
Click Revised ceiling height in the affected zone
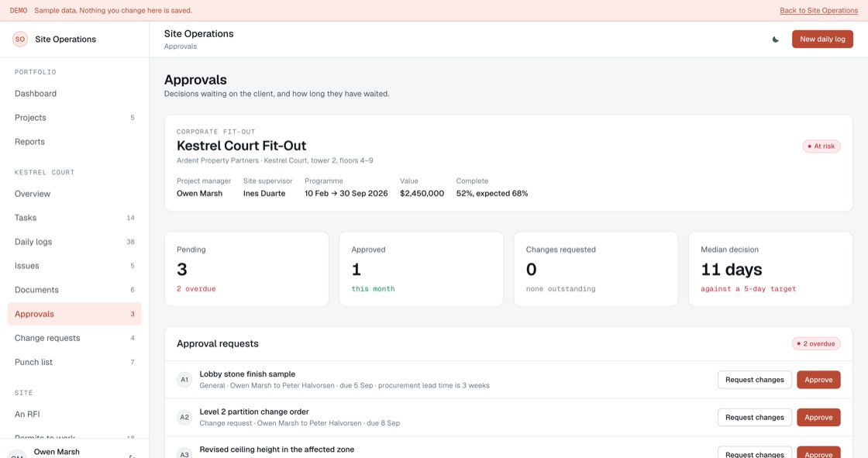pos(277,449)
